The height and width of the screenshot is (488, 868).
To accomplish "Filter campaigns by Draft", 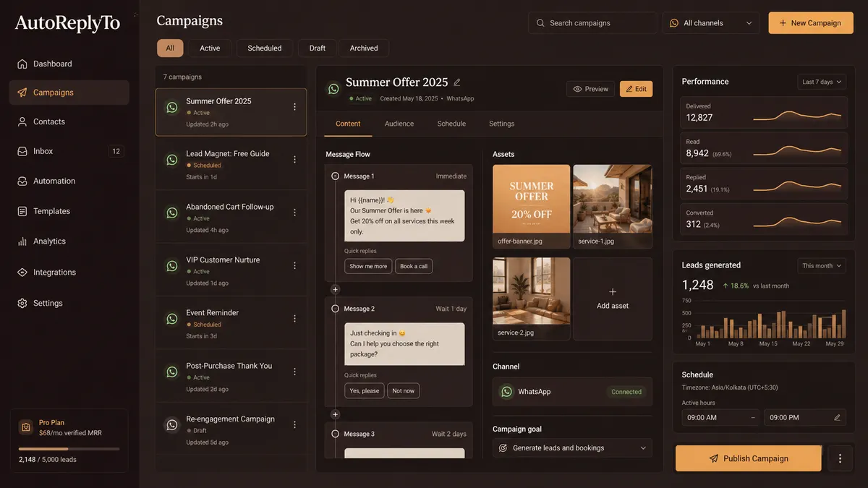I will coord(317,48).
